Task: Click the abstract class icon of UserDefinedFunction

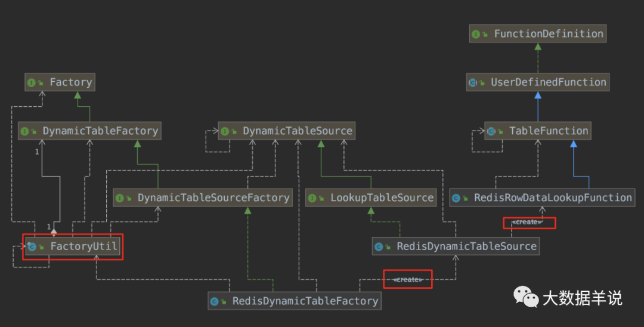Action: 473,83
